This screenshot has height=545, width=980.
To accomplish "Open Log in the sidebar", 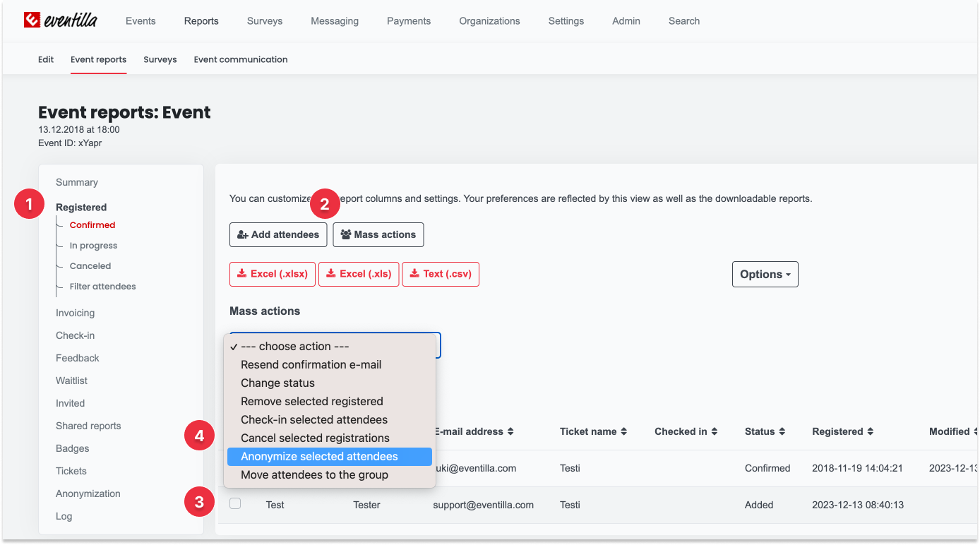I will point(64,516).
